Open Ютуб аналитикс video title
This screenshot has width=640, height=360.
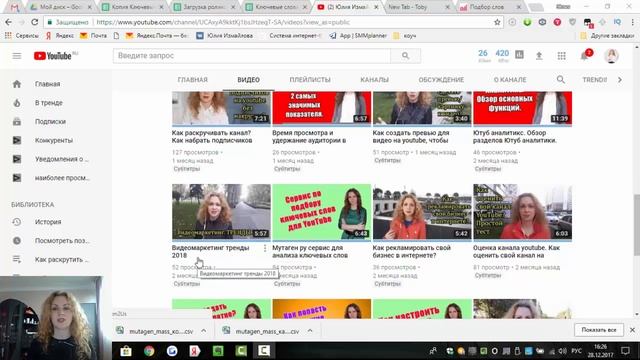[x=515, y=137]
